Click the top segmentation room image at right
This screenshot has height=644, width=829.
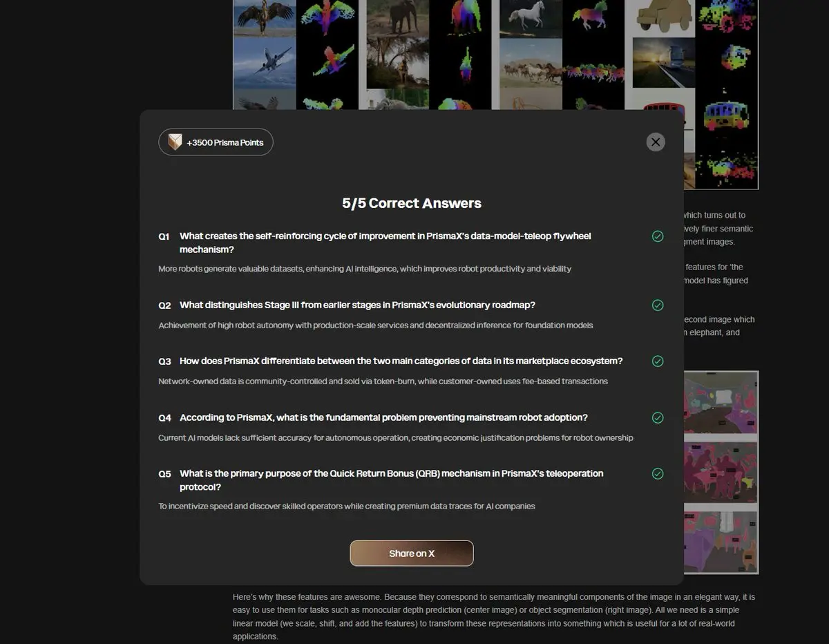(x=720, y=403)
